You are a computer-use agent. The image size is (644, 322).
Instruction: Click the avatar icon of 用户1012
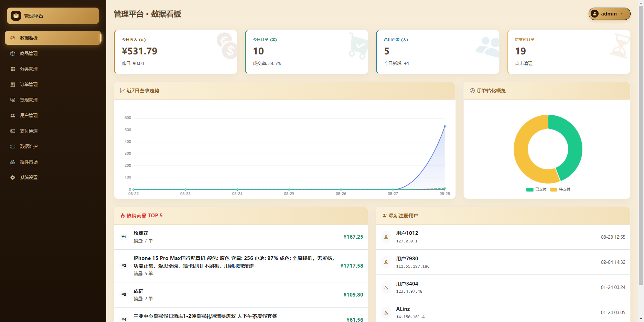coord(386,237)
